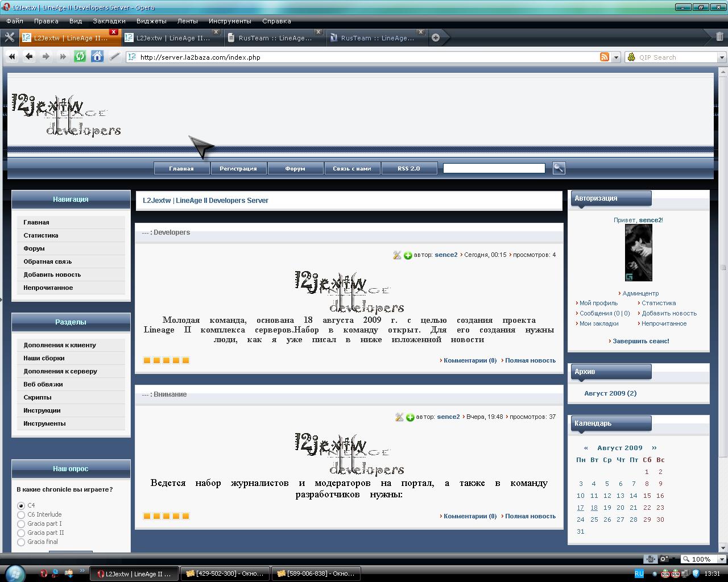The height and width of the screenshot is (582, 728).
Task: Open the closed tabs trash icon
Action: click(x=719, y=37)
